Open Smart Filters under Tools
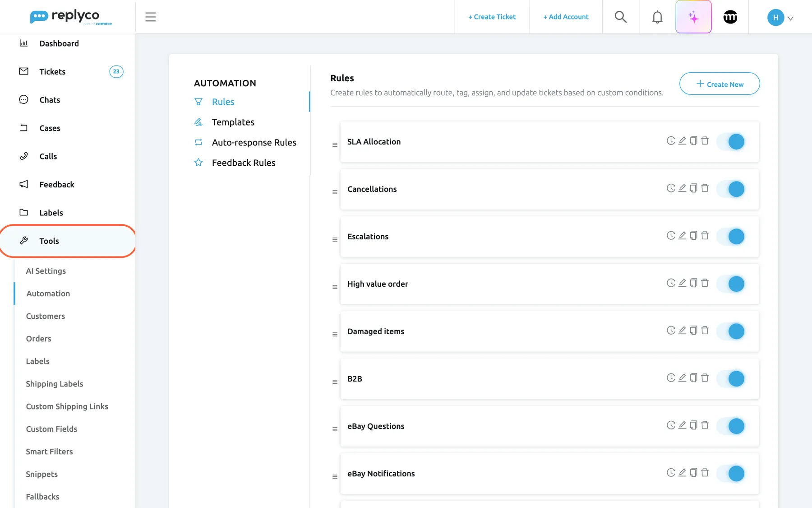Image resolution: width=812 pixels, height=508 pixels. [x=49, y=452]
